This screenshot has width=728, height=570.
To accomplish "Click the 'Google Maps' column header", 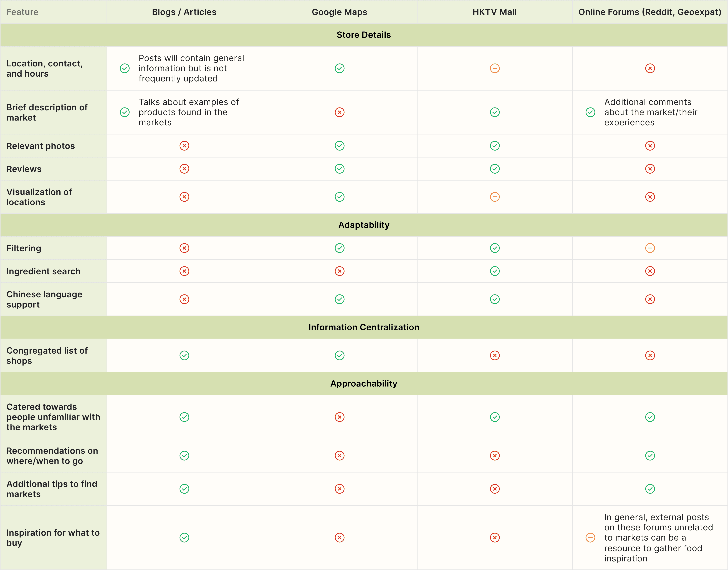I will coord(340,12).
